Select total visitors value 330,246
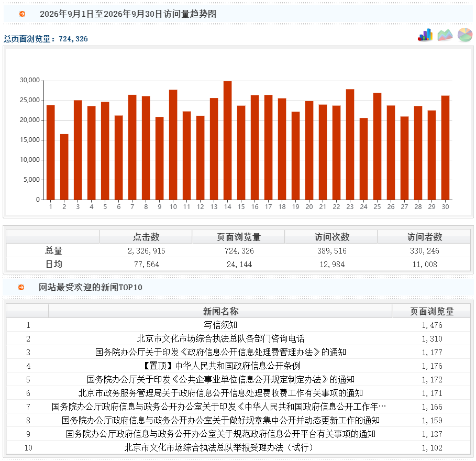 click(x=424, y=251)
